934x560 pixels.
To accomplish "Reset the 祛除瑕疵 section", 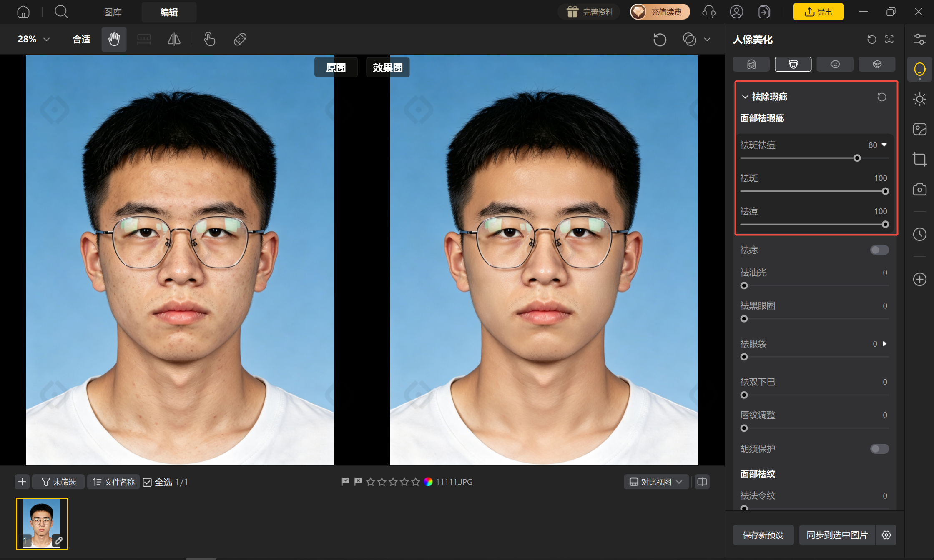I will (881, 97).
